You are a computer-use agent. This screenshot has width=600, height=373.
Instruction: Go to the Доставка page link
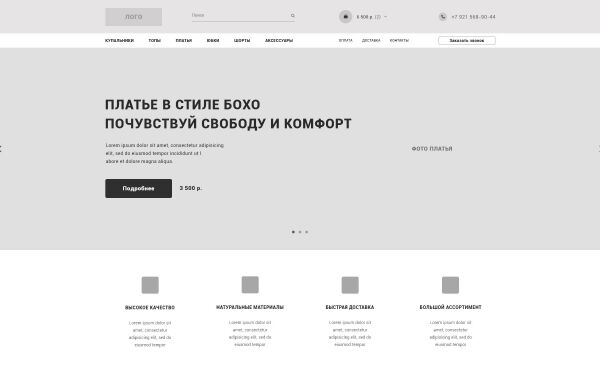[x=371, y=41]
